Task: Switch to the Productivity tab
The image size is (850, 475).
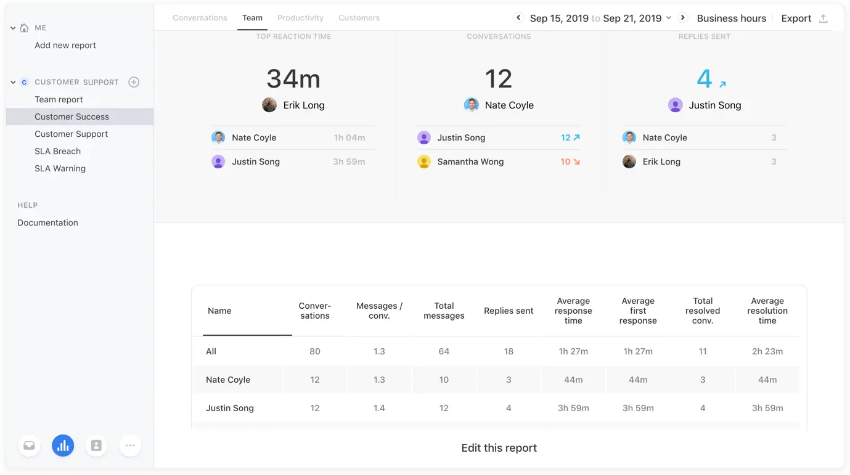Action: coord(300,18)
